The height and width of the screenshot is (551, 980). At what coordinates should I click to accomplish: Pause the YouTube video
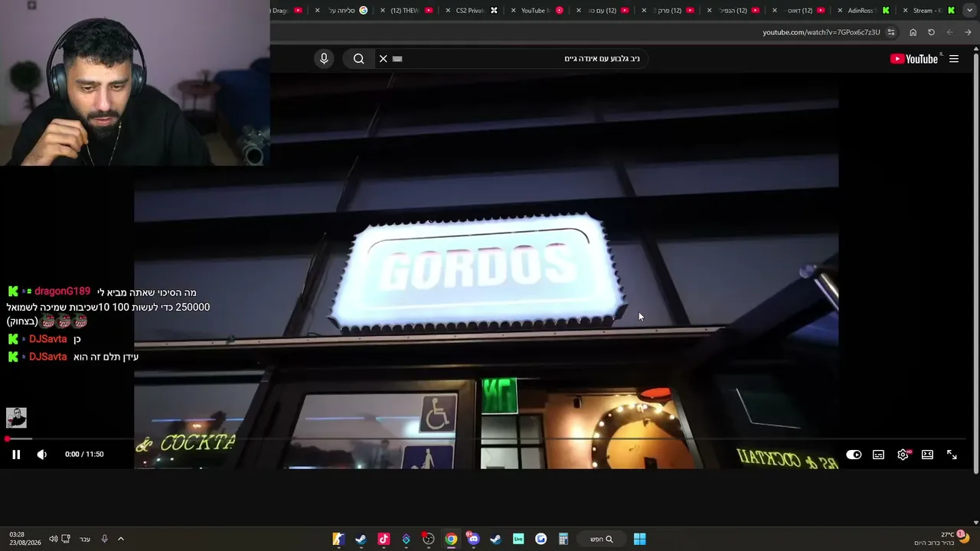16,455
